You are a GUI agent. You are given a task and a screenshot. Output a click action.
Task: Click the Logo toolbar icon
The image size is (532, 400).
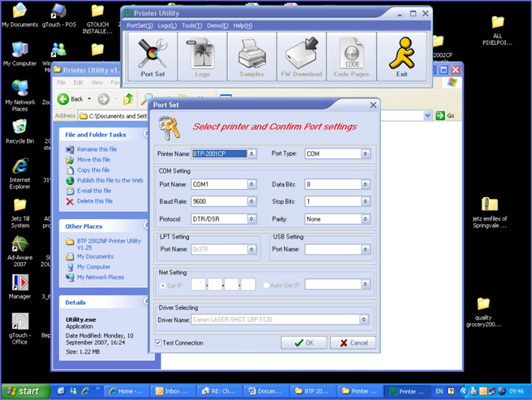202,58
